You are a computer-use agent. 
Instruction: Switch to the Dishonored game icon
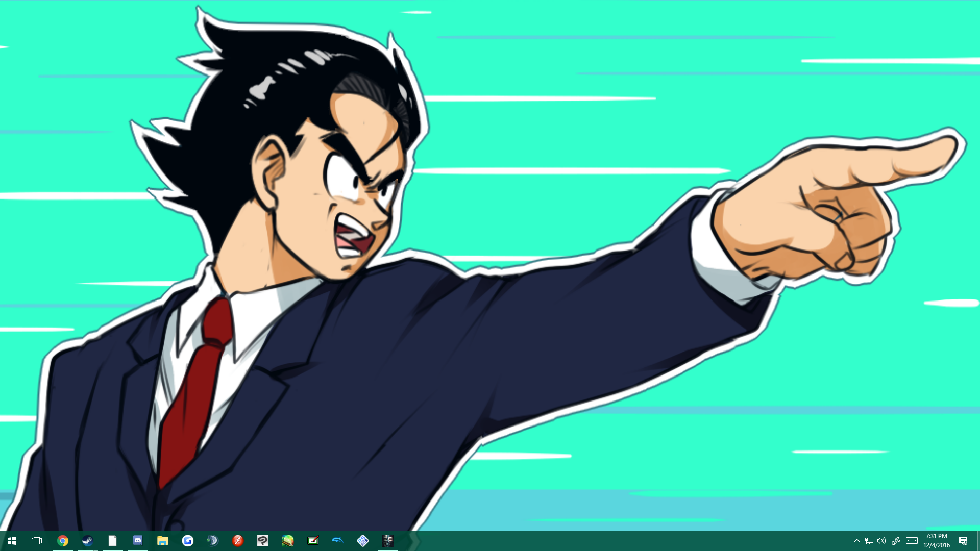coord(388,541)
